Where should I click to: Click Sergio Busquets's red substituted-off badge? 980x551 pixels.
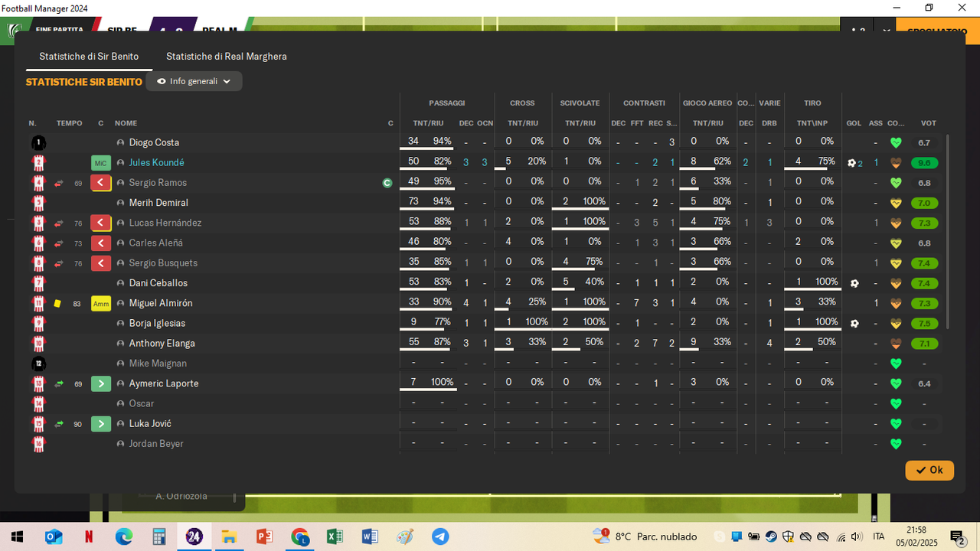click(101, 263)
